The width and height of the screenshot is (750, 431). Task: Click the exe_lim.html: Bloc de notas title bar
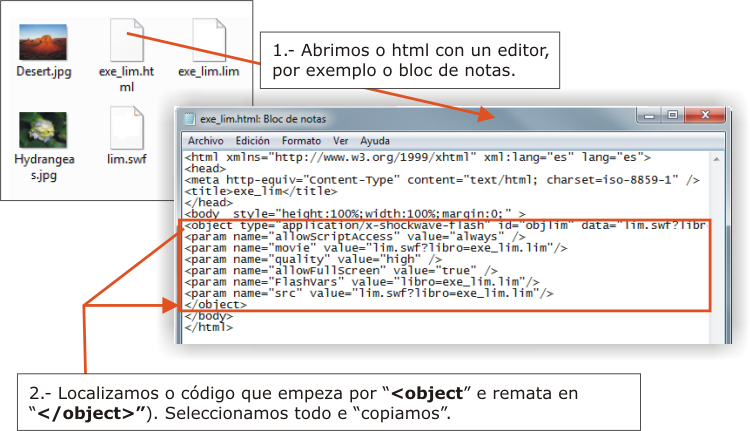click(400, 117)
